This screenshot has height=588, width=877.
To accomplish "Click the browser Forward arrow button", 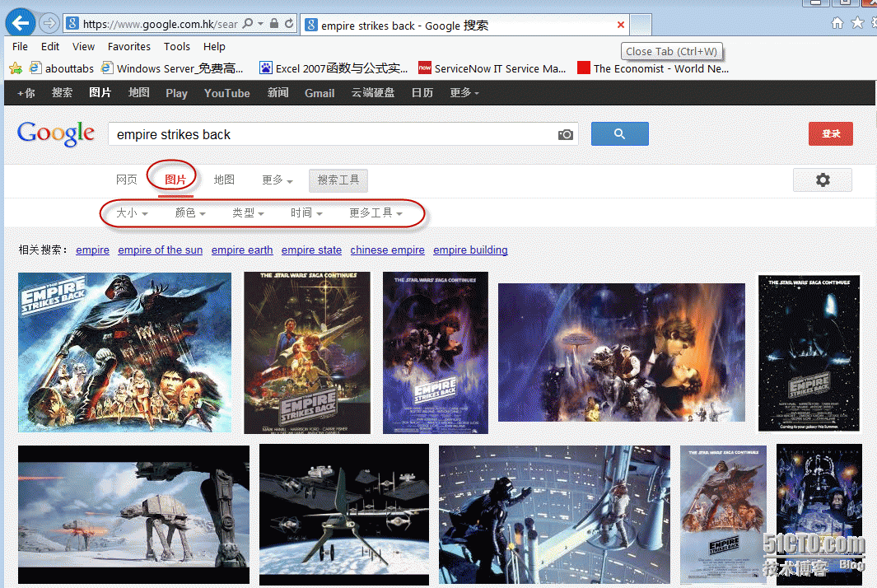I will (49, 24).
